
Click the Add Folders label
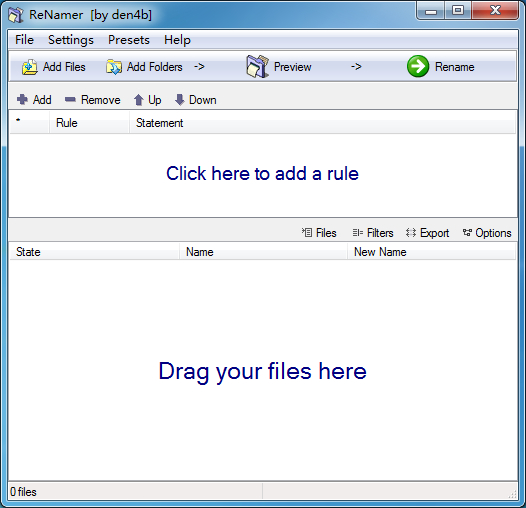(x=155, y=67)
